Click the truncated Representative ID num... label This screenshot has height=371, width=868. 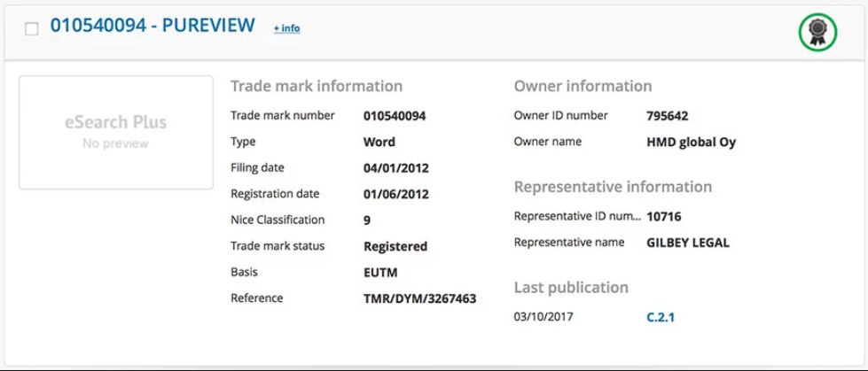577,216
